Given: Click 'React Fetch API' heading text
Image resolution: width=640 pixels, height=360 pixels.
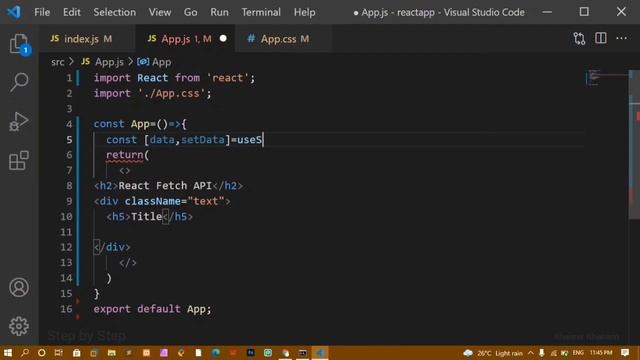Looking at the screenshot, I should (165, 186).
